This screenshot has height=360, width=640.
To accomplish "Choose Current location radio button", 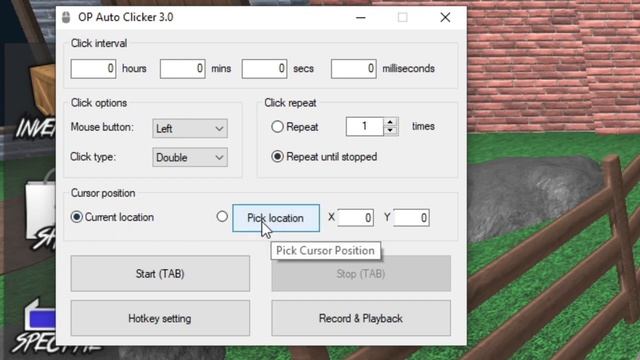I will pos(77,217).
